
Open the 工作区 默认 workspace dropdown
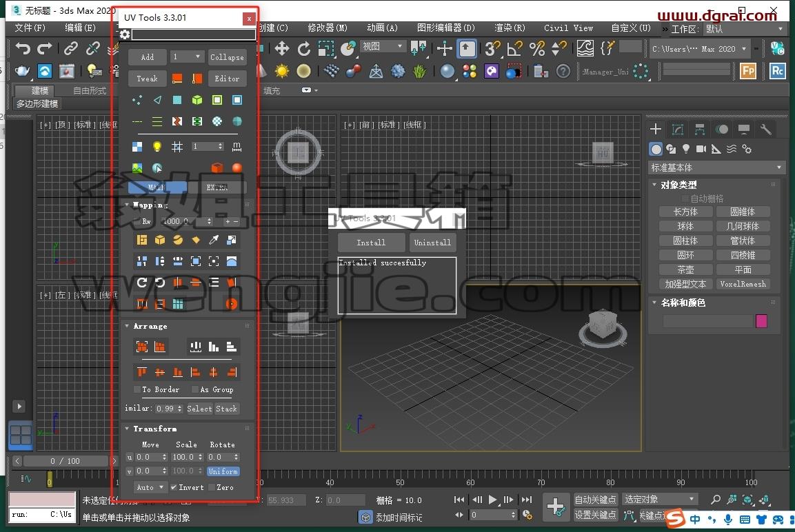(x=744, y=29)
